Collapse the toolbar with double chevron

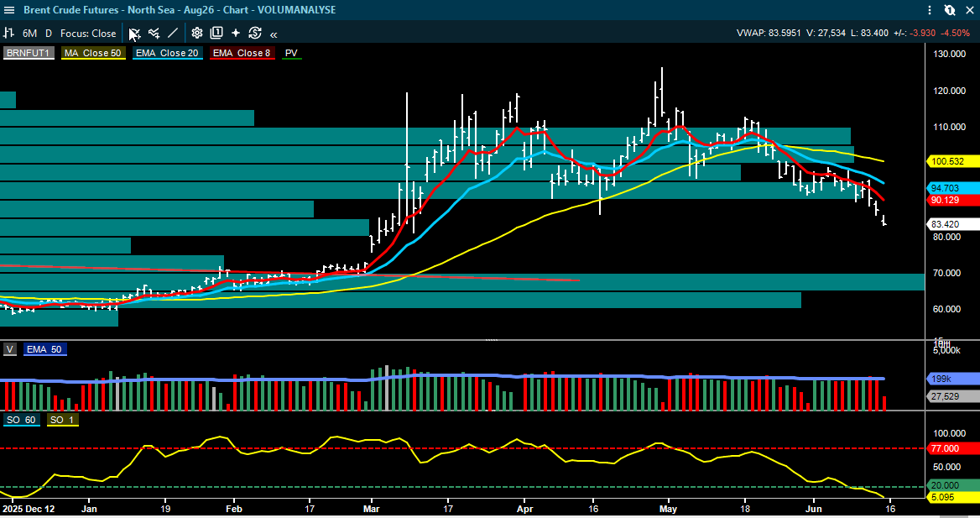click(274, 34)
